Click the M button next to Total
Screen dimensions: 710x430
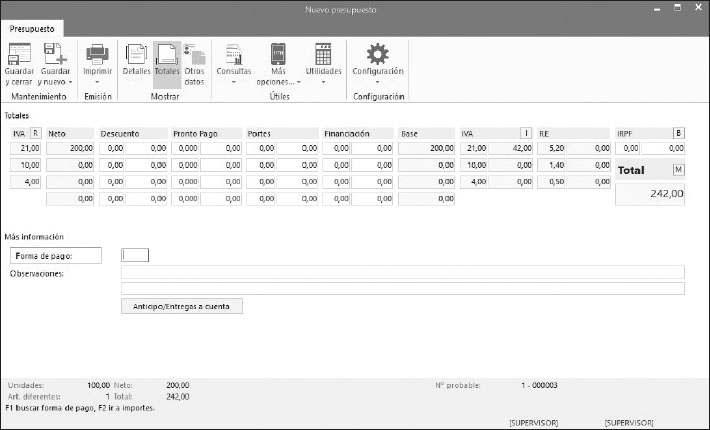[678, 170]
